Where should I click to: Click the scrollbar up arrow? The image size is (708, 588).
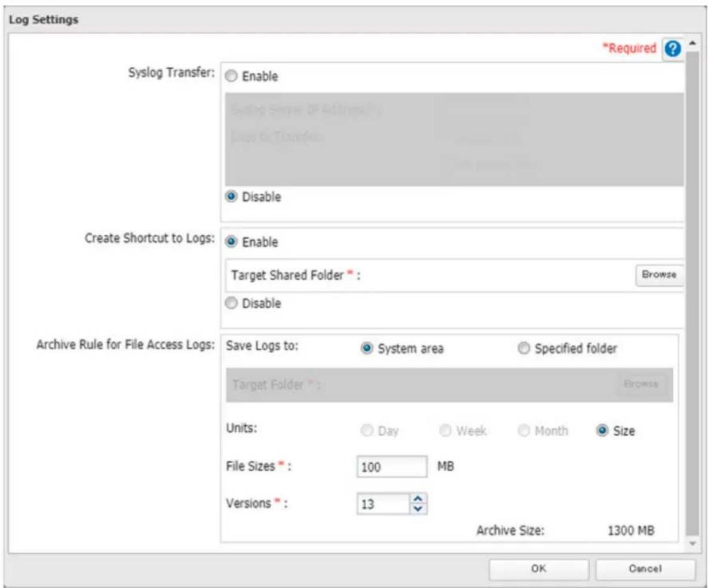click(692, 44)
